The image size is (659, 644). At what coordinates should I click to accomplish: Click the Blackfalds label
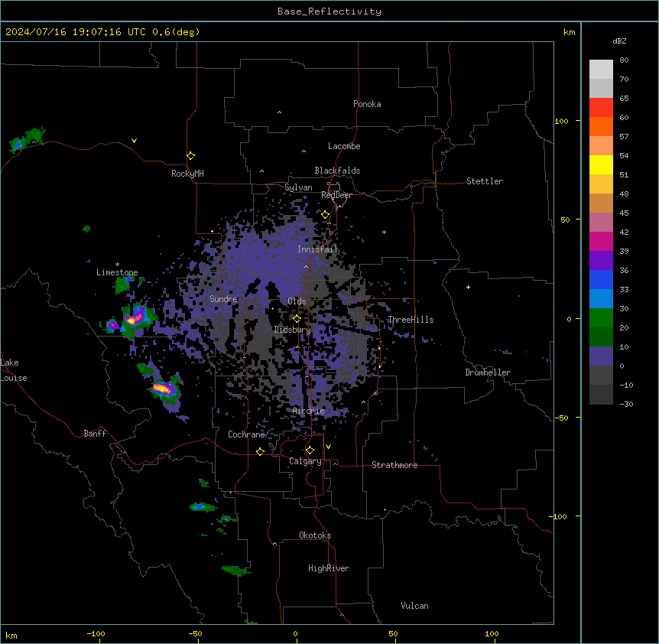click(x=337, y=171)
